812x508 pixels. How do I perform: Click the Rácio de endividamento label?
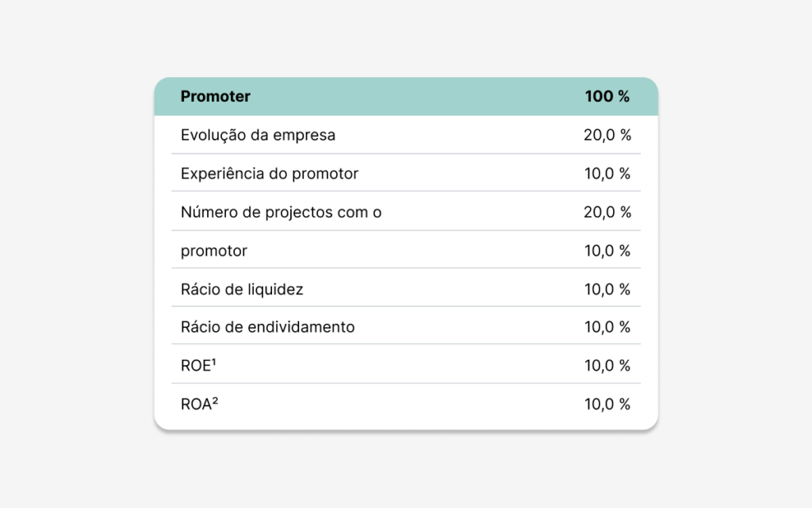pos(268,327)
